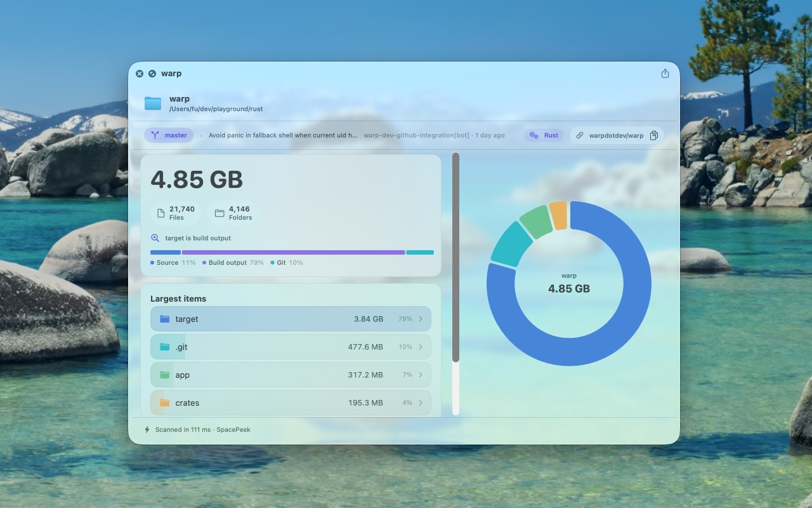This screenshot has height=508, width=812.
Task: Select the .git row in Largest items
Action: (291, 347)
